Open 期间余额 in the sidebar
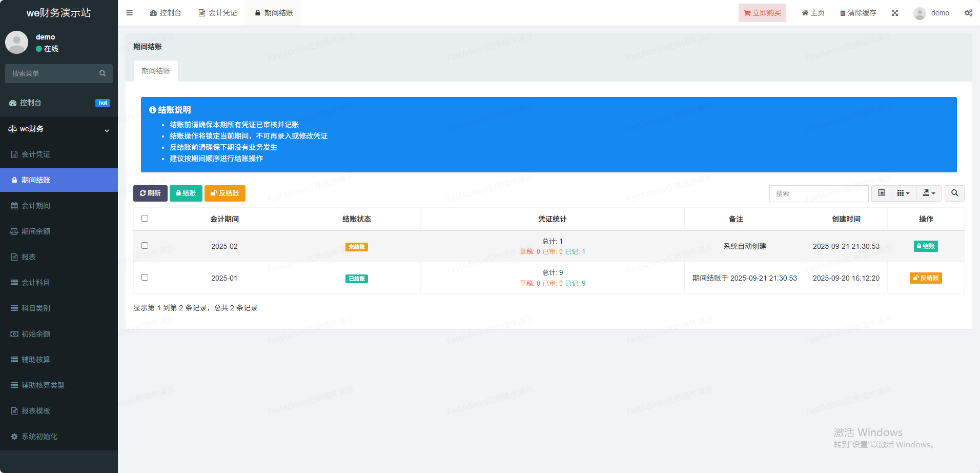The width and height of the screenshot is (980, 473). [x=36, y=231]
